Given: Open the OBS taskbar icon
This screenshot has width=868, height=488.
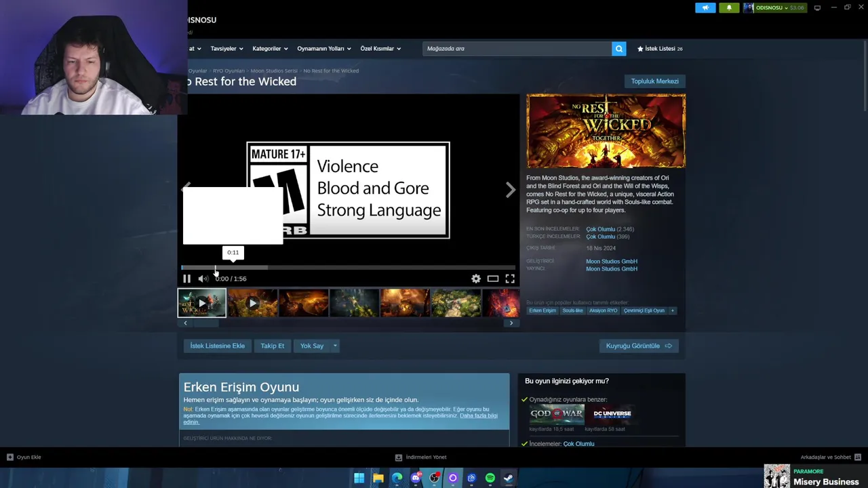Looking at the screenshot, I should pyautogui.click(x=434, y=478).
